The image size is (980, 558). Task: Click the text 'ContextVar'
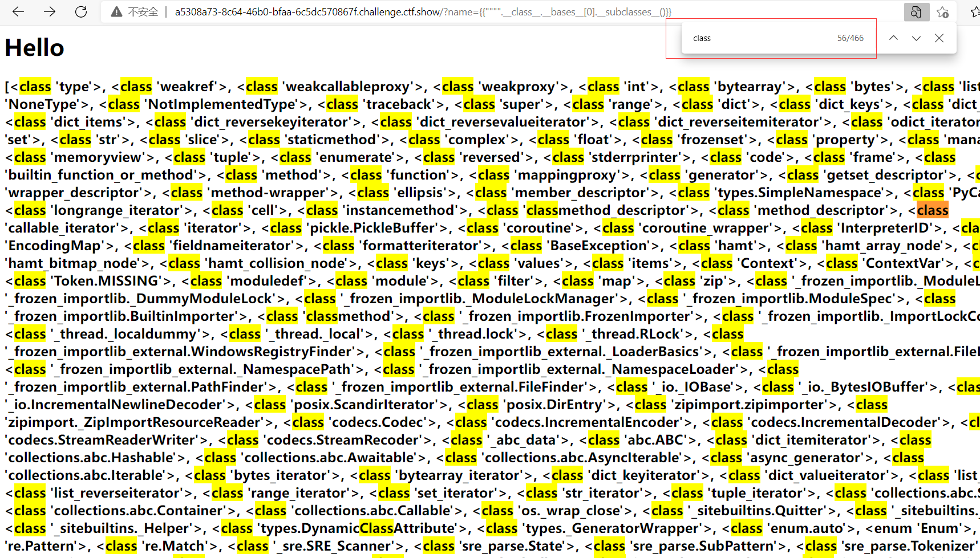905,263
